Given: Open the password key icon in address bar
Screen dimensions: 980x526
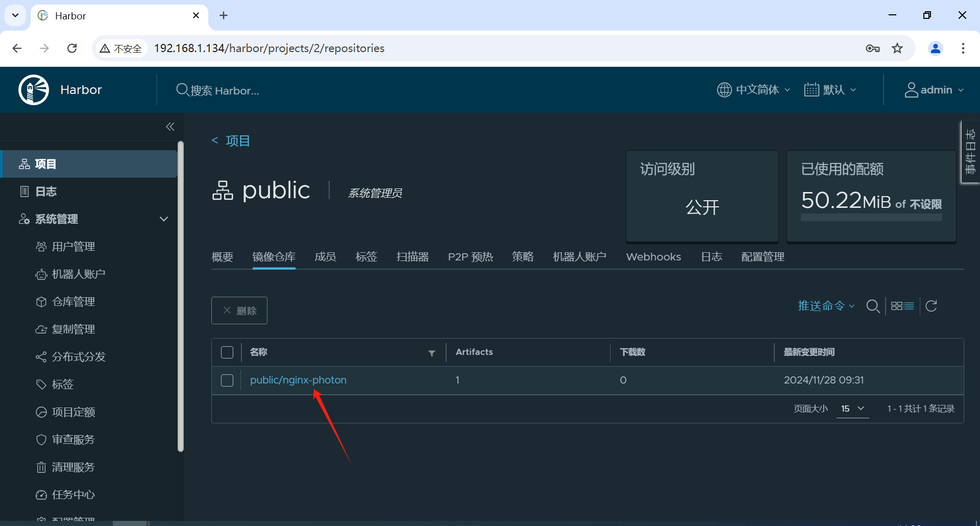Looking at the screenshot, I should 873,49.
